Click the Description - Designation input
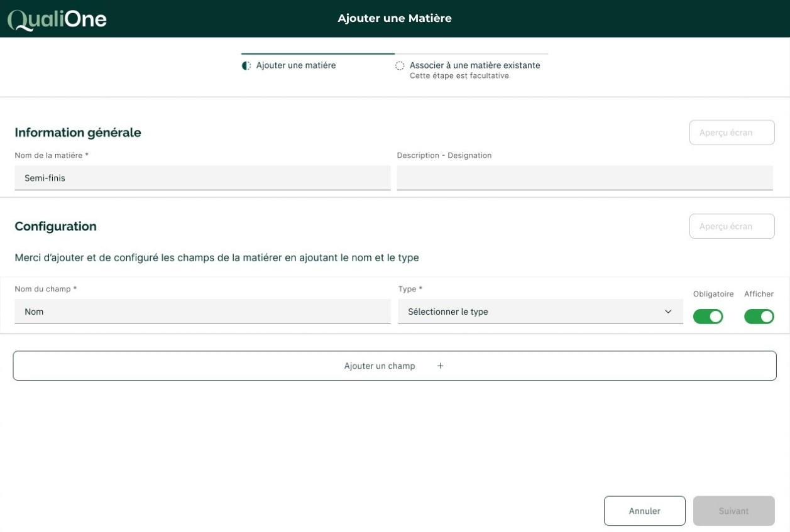Viewport: 790px width, 532px height. pyautogui.click(x=585, y=178)
